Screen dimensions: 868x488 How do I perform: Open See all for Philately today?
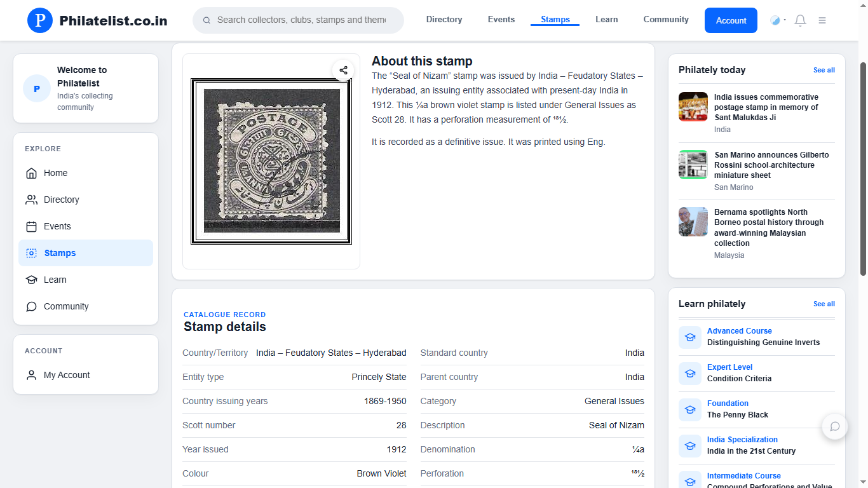(x=824, y=70)
